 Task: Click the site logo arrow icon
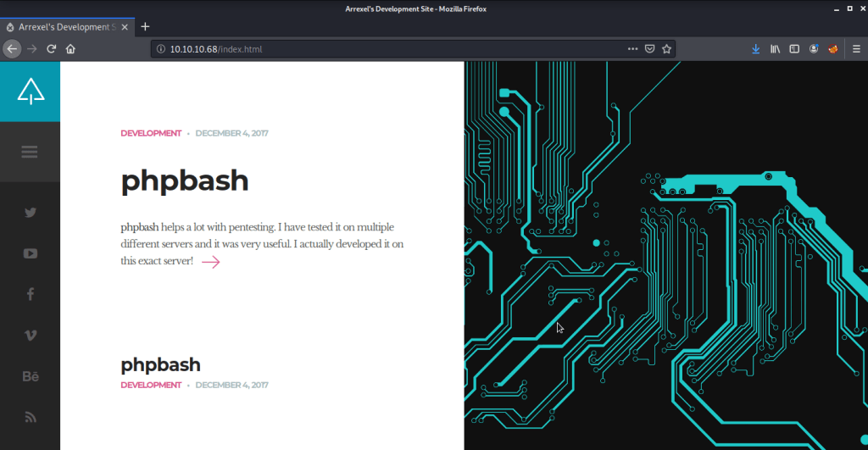pyautogui.click(x=31, y=92)
